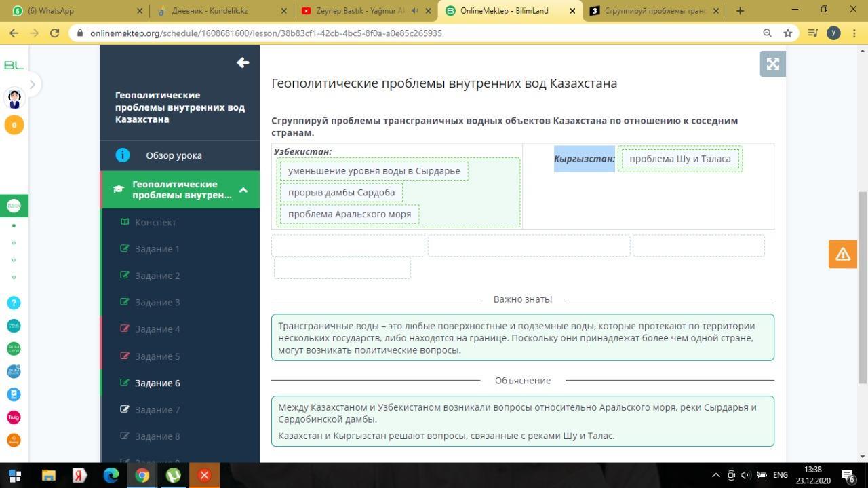Open Chrome from taskbar

[142, 475]
